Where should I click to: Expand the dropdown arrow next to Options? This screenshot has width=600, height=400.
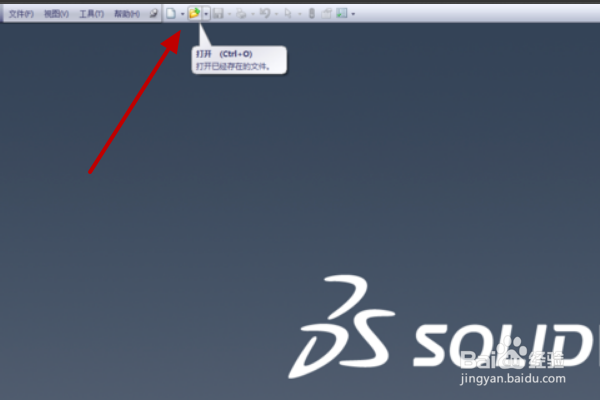(x=353, y=14)
